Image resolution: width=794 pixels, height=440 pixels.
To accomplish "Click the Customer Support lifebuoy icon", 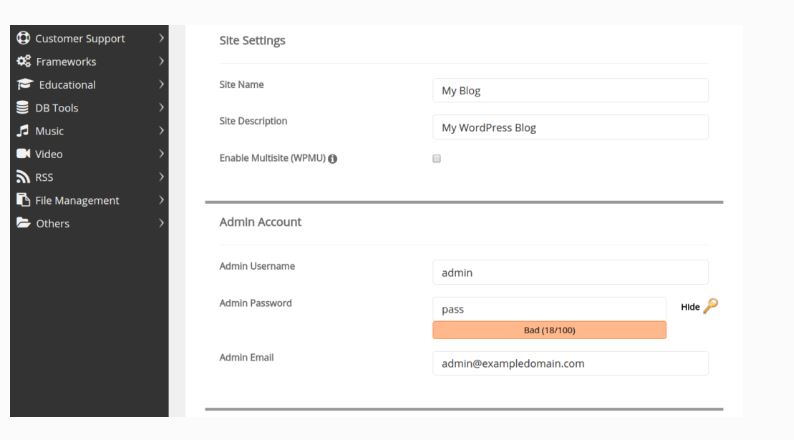I will 23,38.
